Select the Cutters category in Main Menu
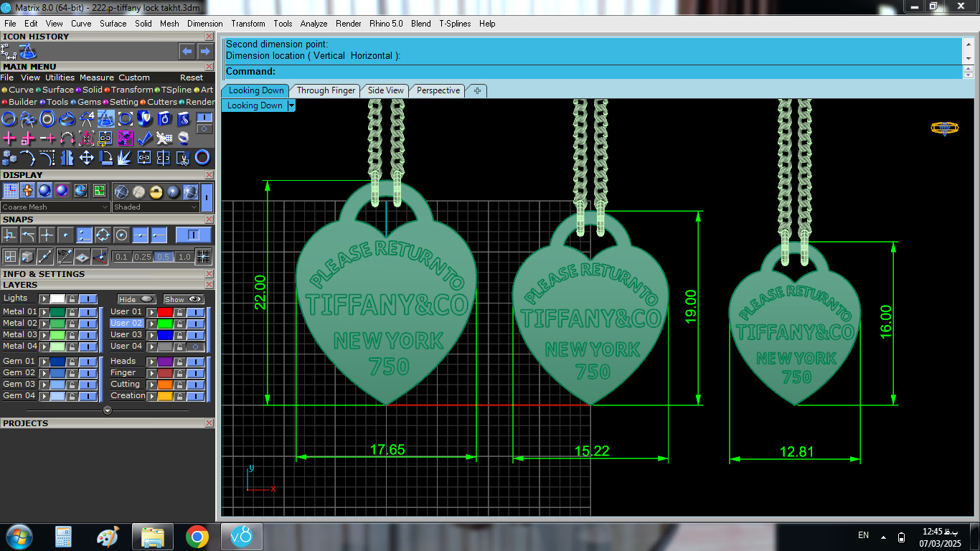The width and height of the screenshot is (980, 551). (158, 102)
